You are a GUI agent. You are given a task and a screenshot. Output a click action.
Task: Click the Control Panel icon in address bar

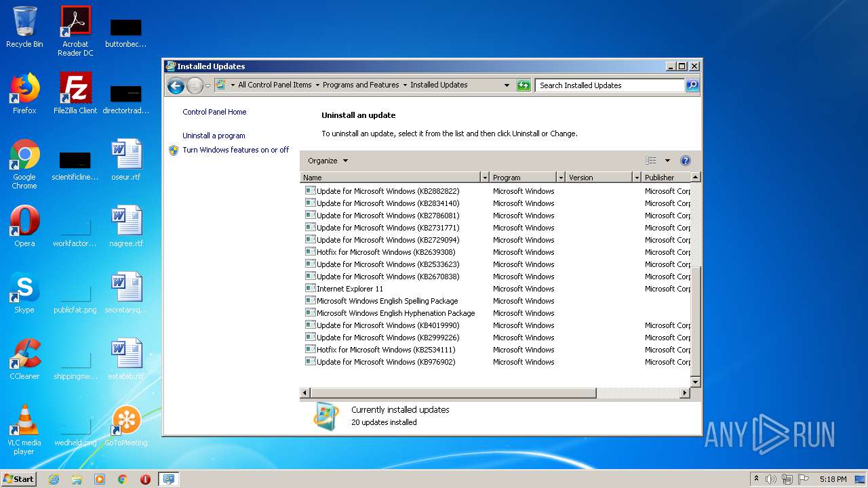[220, 85]
